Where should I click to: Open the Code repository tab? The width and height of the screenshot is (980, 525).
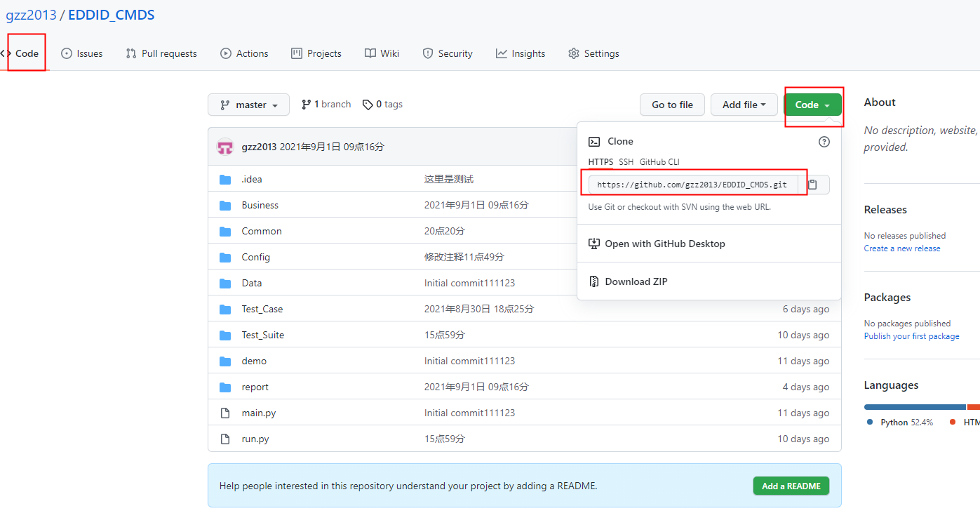pyautogui.click(x=21, y=53)
